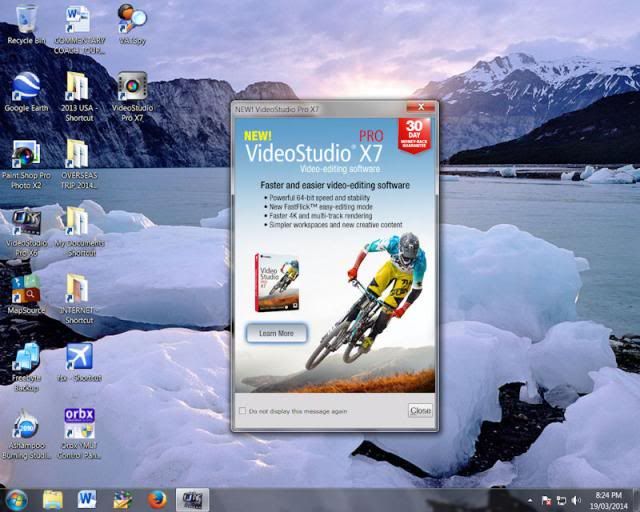Close the VideoStudio Pro X7 popup with X
Image resolution: width=640 pixels, height=512 pixels.
(x=421, y=107)
